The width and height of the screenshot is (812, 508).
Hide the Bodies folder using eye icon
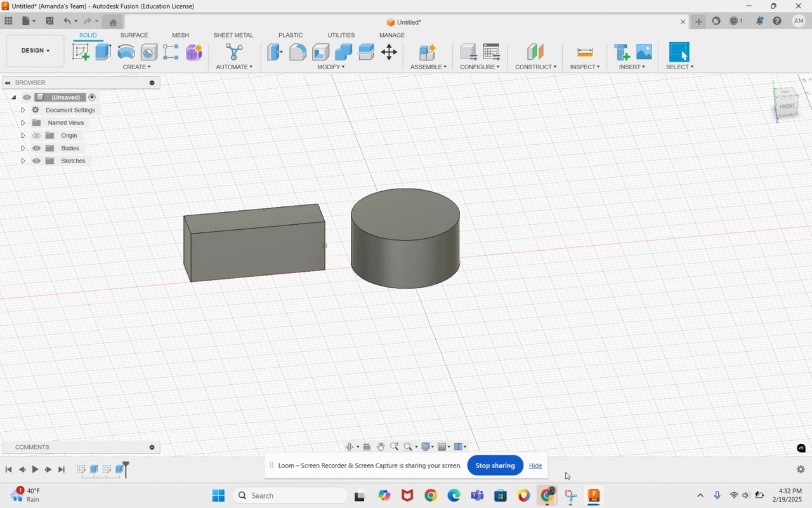36,149
